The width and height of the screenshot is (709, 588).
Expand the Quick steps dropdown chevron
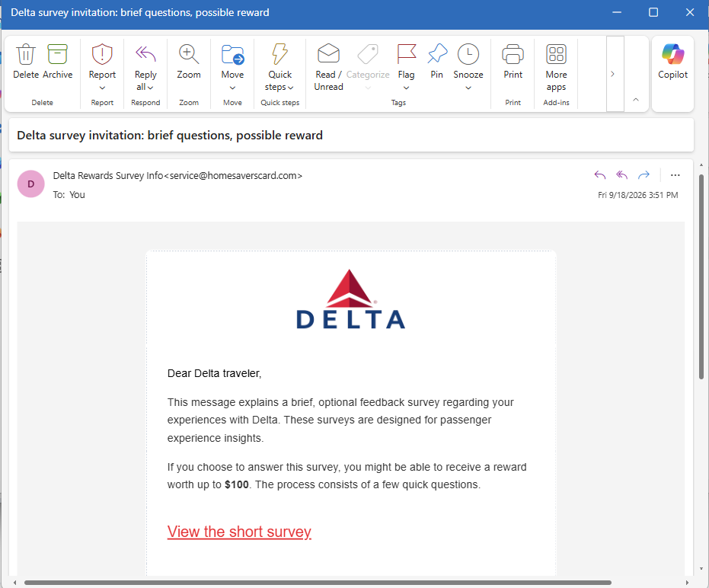(291, 88)
